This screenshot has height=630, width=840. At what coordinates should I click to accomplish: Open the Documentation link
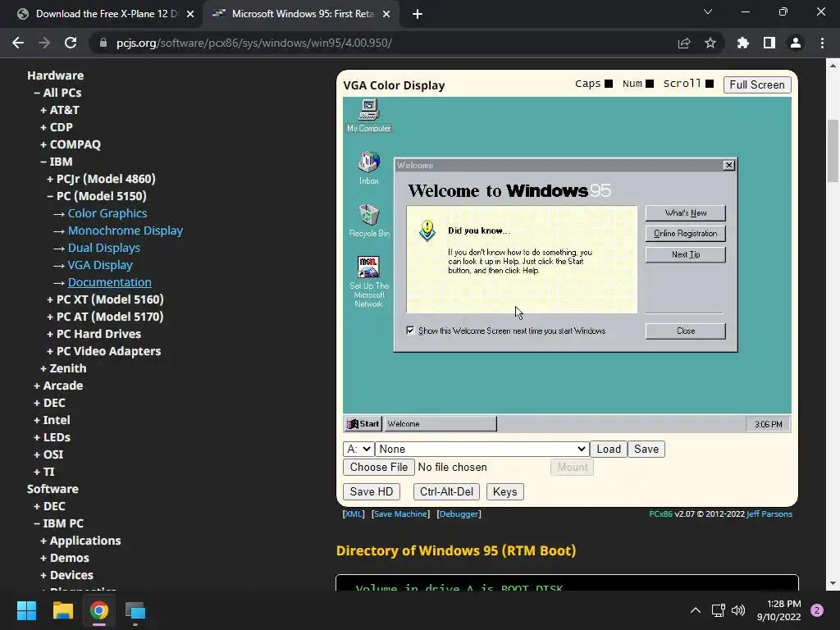pyautogui.click(x=109, y=282)
